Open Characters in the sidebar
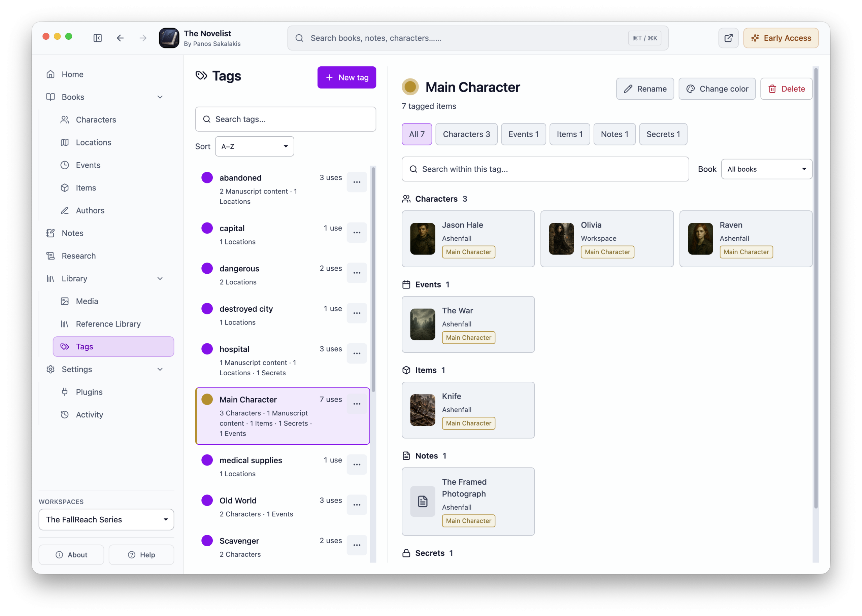Viewport: 862px width, 616px height. pyautogui.click(x=113, y=120)
